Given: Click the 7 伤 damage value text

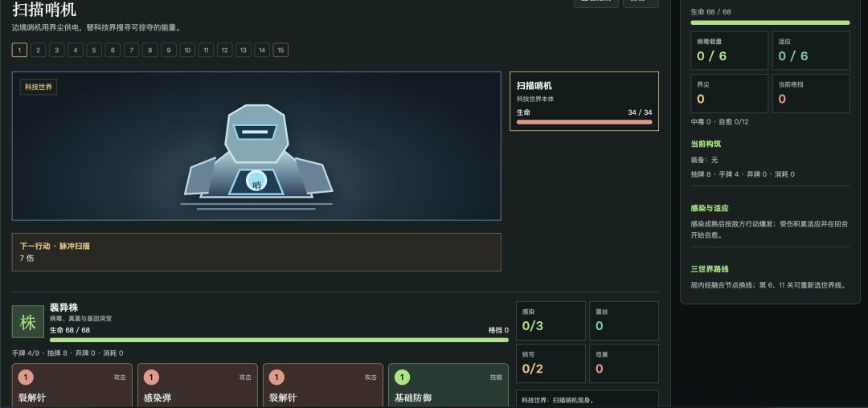Looking at the screenshot, I should [27, 258].
